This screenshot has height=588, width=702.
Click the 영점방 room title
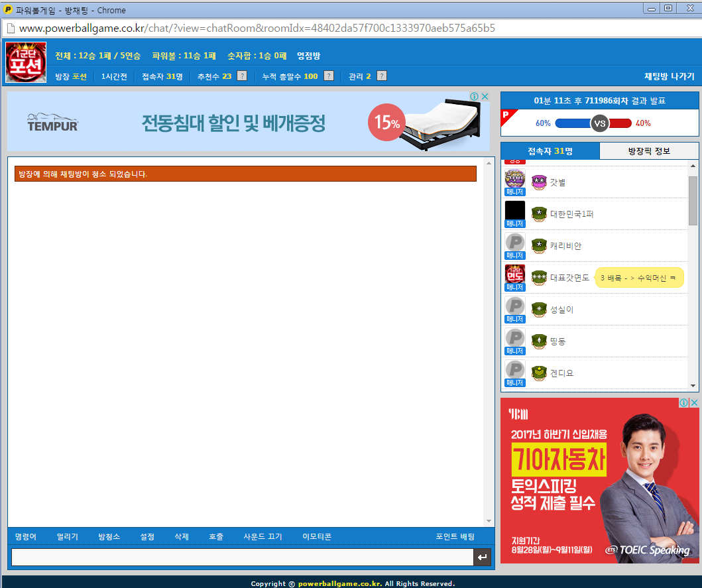point(308,56)
